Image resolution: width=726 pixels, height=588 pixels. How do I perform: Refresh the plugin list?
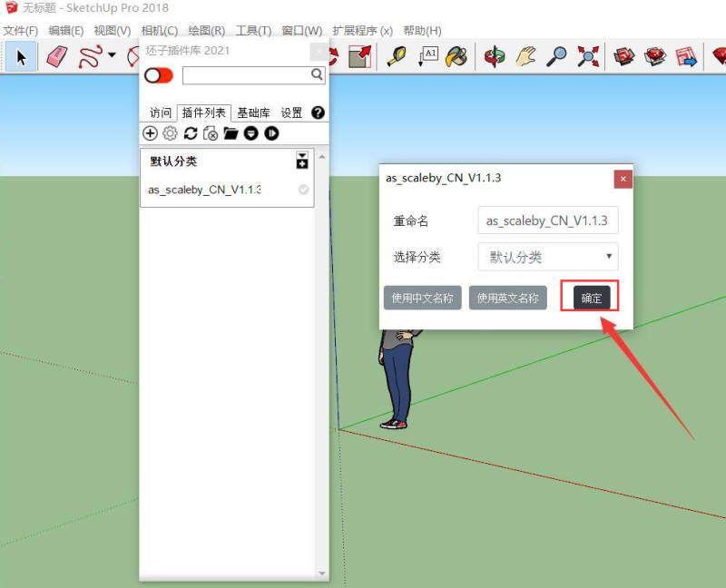pos(191,133)
